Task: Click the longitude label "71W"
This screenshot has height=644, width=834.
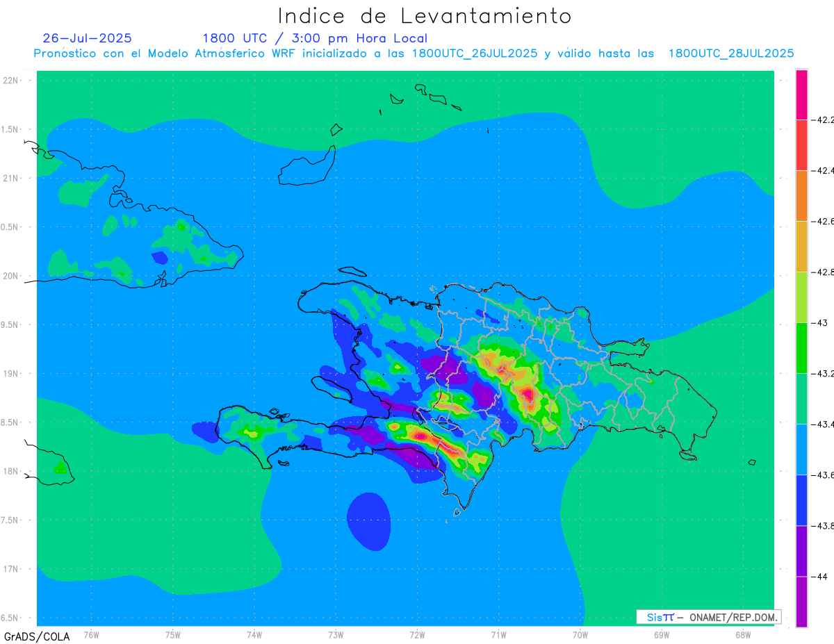Action: [498, 634]
